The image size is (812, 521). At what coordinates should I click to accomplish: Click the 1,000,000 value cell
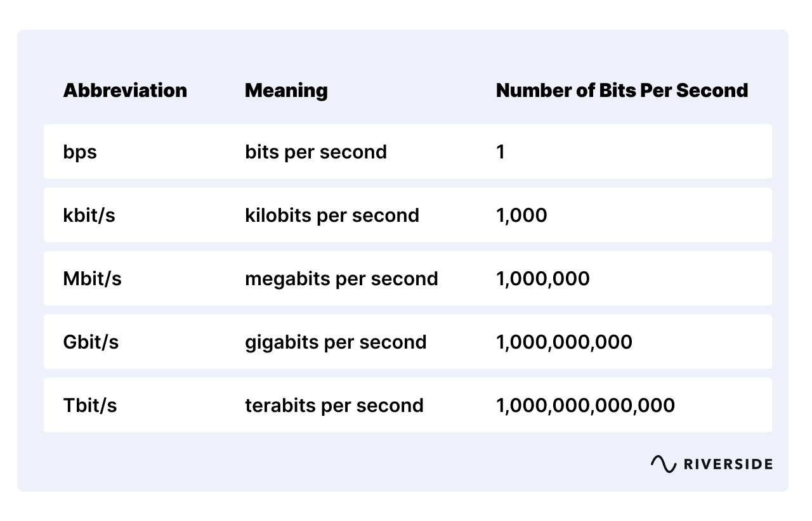[x=543, y=279]
